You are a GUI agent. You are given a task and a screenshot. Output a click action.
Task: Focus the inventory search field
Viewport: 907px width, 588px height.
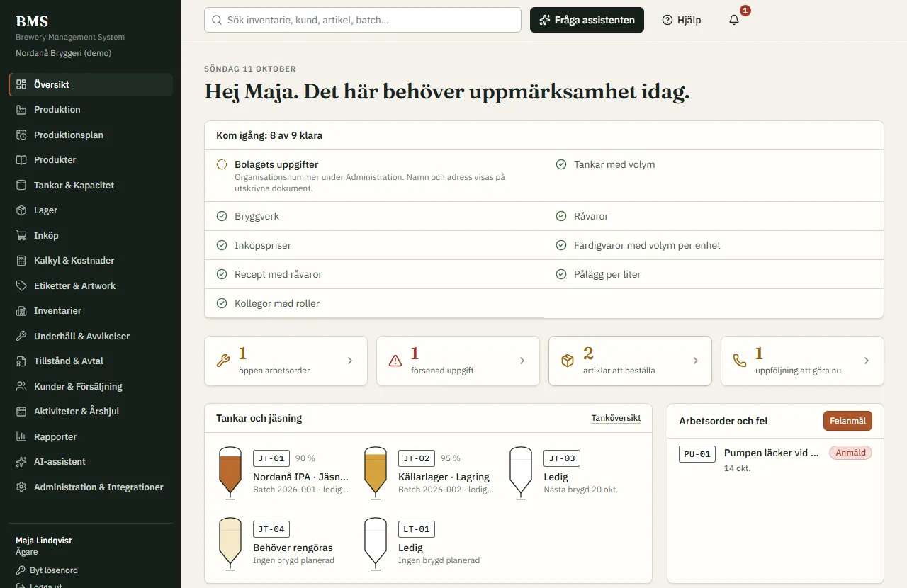(x=363, y=20)
